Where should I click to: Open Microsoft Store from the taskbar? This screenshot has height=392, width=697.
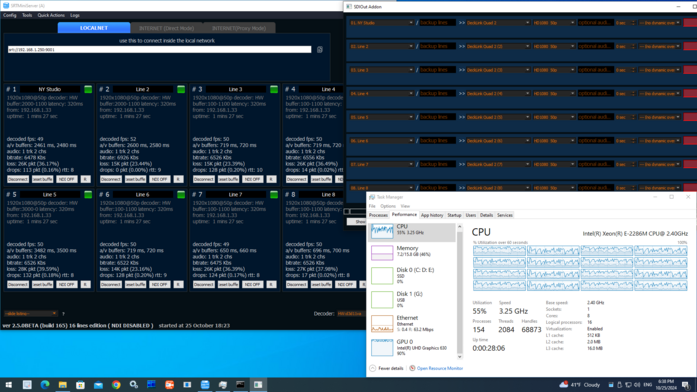pyautogui.click(x=80, y=385)
